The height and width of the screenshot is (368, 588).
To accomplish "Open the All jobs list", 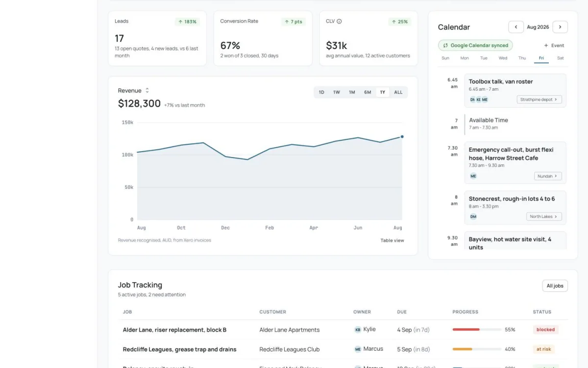I will [x=555, y=286].
